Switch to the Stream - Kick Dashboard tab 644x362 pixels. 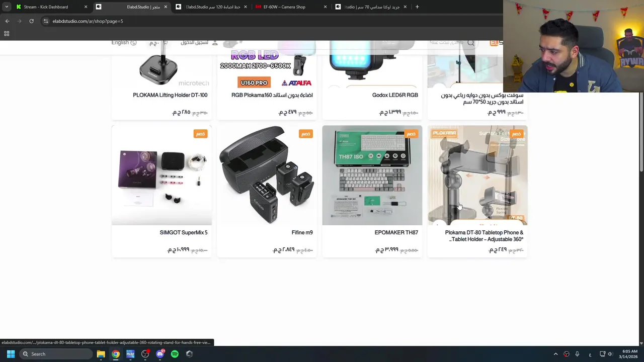click(x=51, y=7)
